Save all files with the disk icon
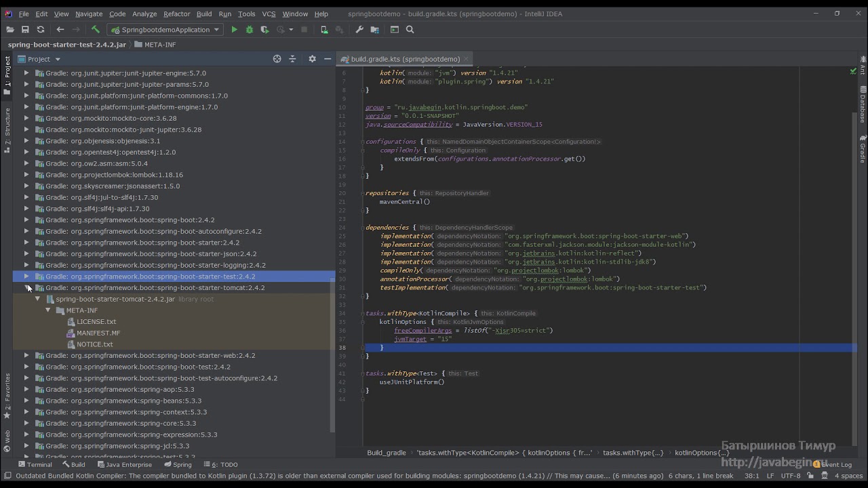The width and height of the screenshot is (868, 488). [x=25, y=30]
